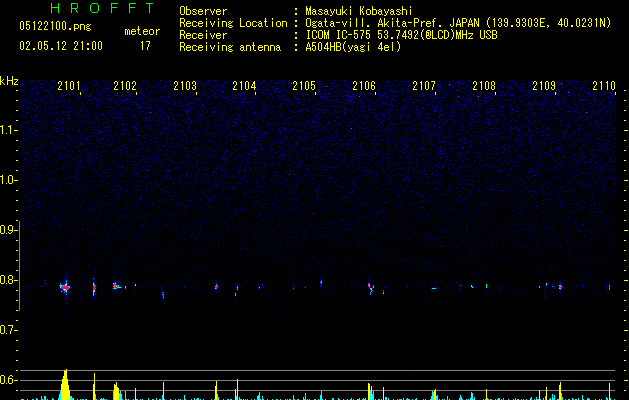Screen dimensions: 629x400
Task: Select the Ogata-vill. Akita-Pref. location text
Action: 458,23
